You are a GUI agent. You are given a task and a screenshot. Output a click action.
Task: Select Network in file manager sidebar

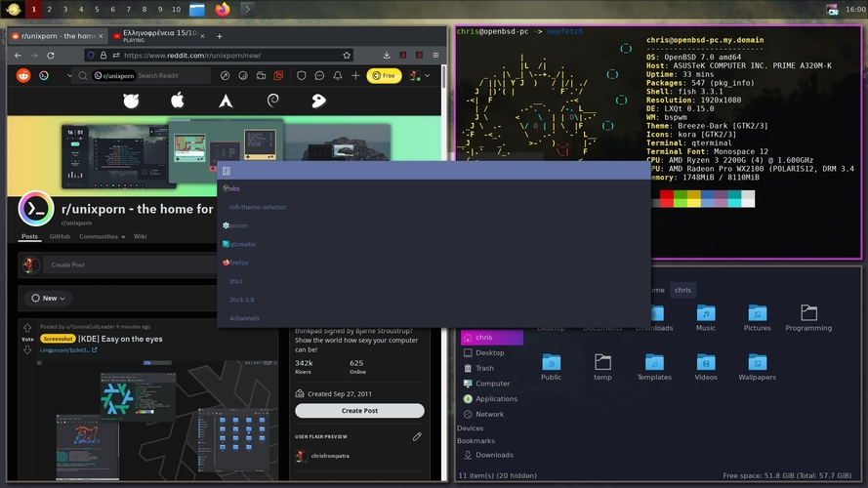coord(491,414)
